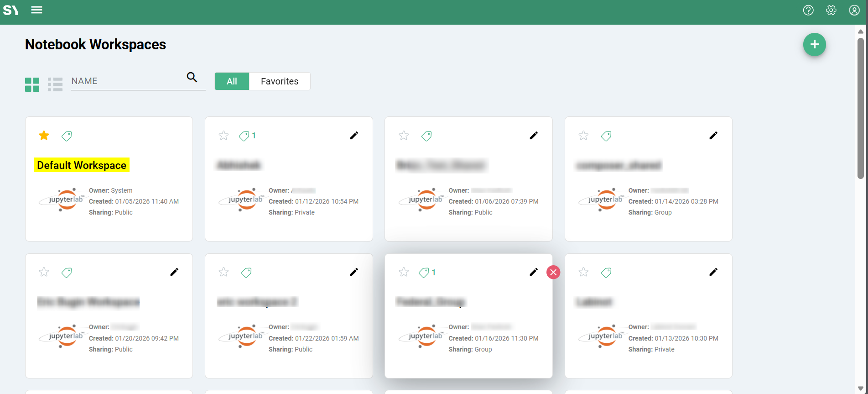Viewport: 868px width, 394px height.
Task: Click scrollbar down arrow at bottom right
Action: point(860,389)
